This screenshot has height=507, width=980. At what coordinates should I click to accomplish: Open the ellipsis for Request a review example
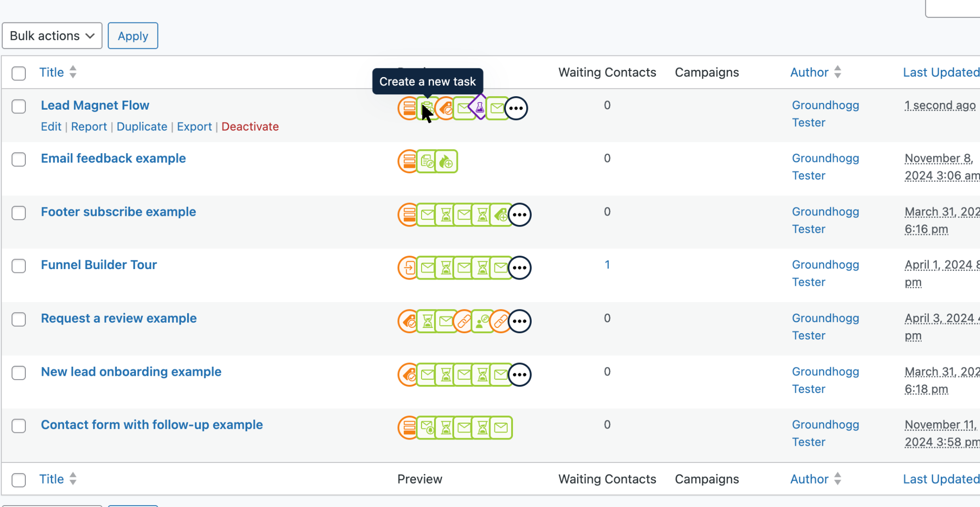520,321
